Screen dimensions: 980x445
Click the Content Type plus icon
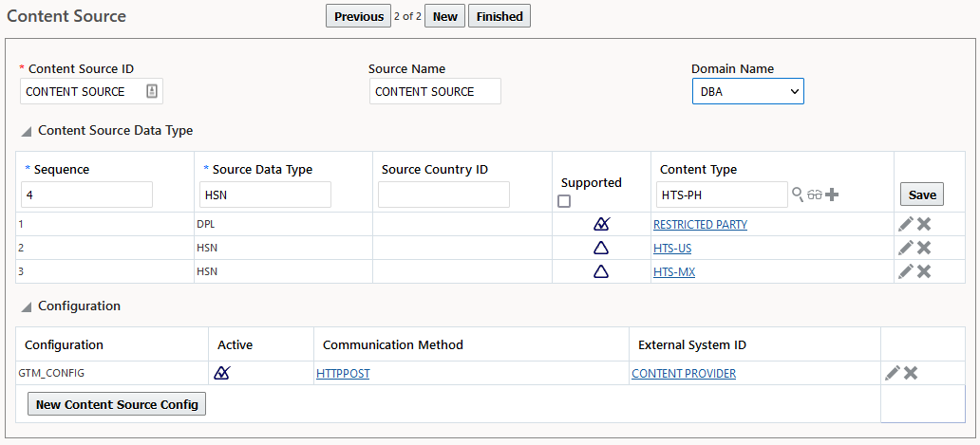(x=832, y=195)
